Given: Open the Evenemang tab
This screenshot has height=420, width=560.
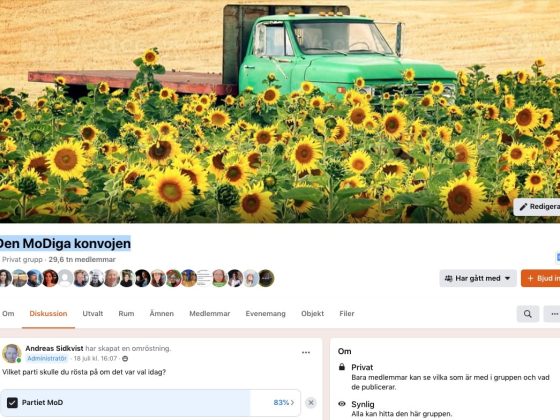Looking at the screenshot, I should pos(265,314).
